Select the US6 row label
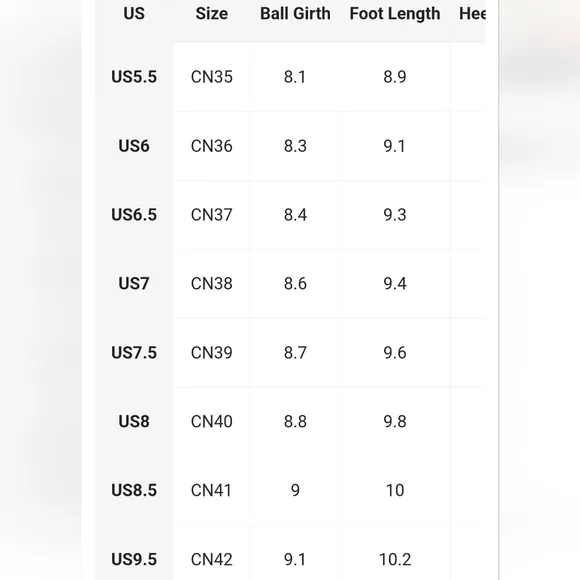This screenshot has width=580, height=580. tap(134, 146)
